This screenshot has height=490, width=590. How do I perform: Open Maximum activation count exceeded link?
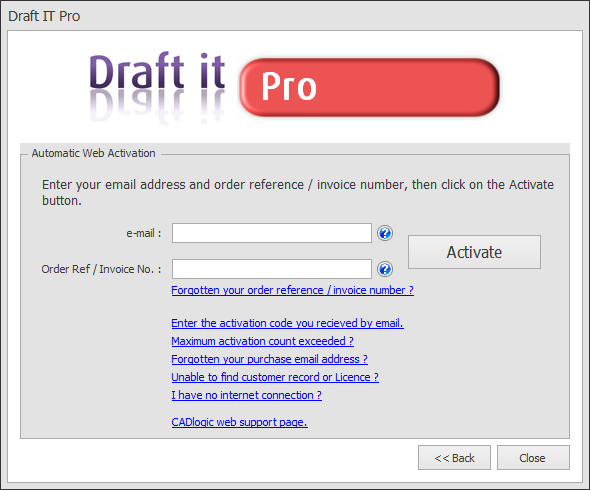[x=262, y=341]
